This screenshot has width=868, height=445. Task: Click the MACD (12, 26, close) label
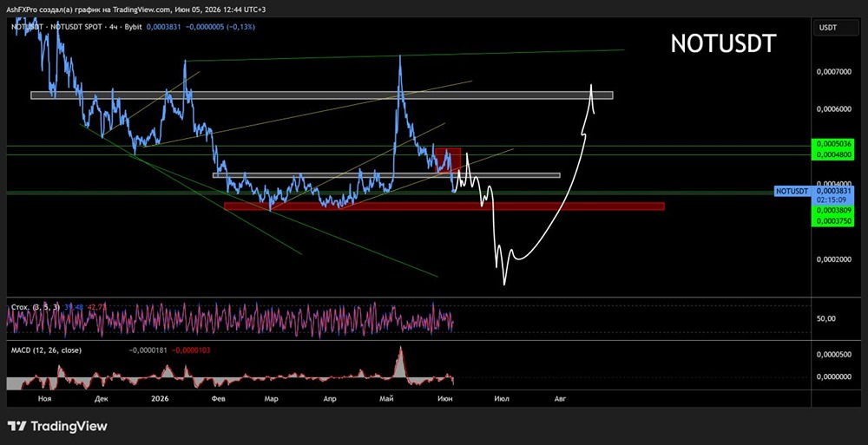[x=46, y=350]
